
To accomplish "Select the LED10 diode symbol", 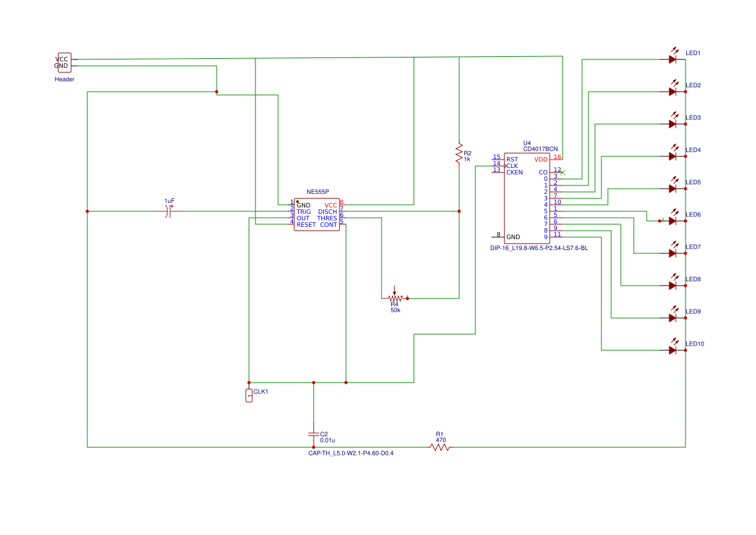I will [x=673, y=347].
